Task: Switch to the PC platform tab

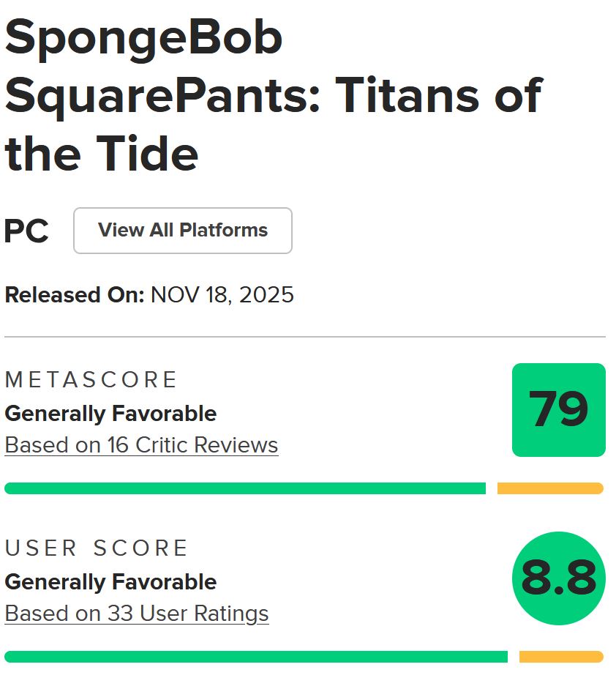Action: coord(26,230)
